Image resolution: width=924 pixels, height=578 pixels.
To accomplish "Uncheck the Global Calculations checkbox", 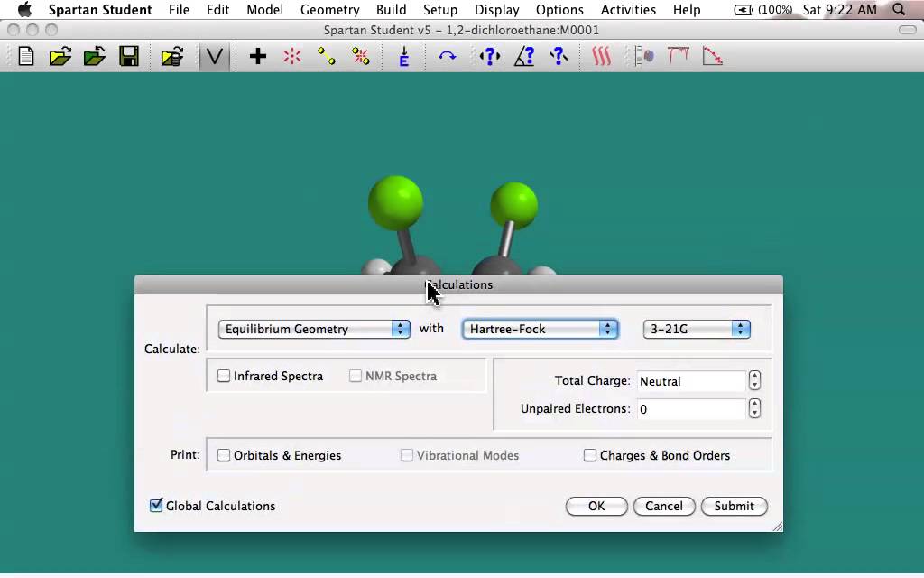I will (x=156, y=506).
